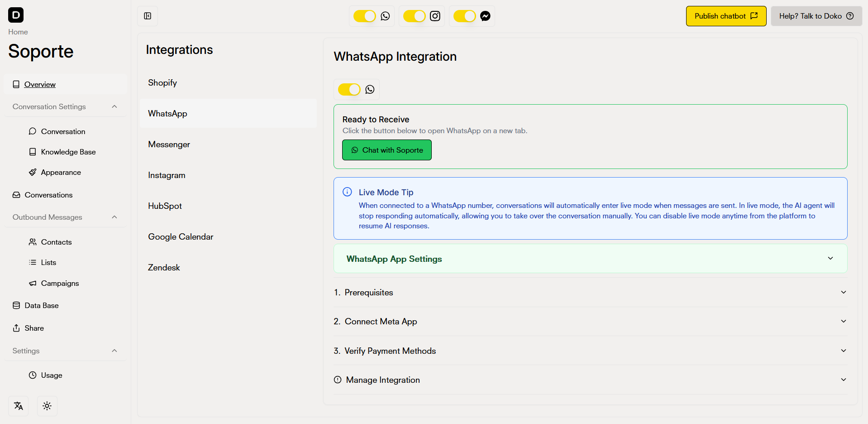Click the Messenger icon in top bar
The image size is (868, 424).
[x=485, y=16]
